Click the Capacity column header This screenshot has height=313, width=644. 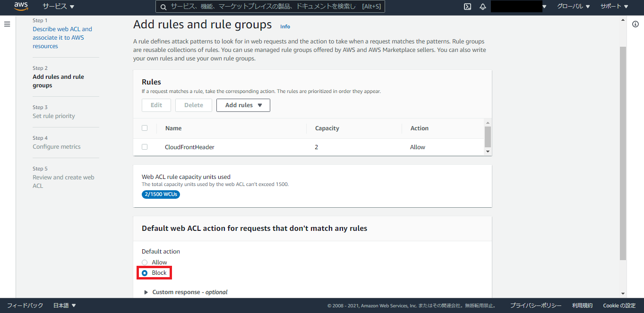pyautogui.click(x=327, y=128)
